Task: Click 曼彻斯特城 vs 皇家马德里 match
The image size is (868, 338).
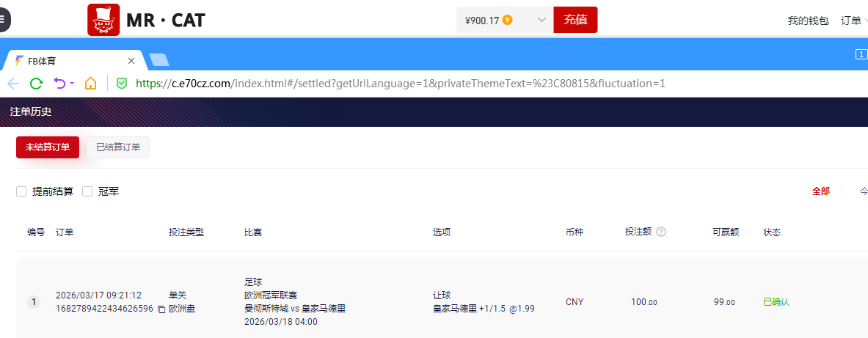Action: pyautogui.click(x=295, y=309)
